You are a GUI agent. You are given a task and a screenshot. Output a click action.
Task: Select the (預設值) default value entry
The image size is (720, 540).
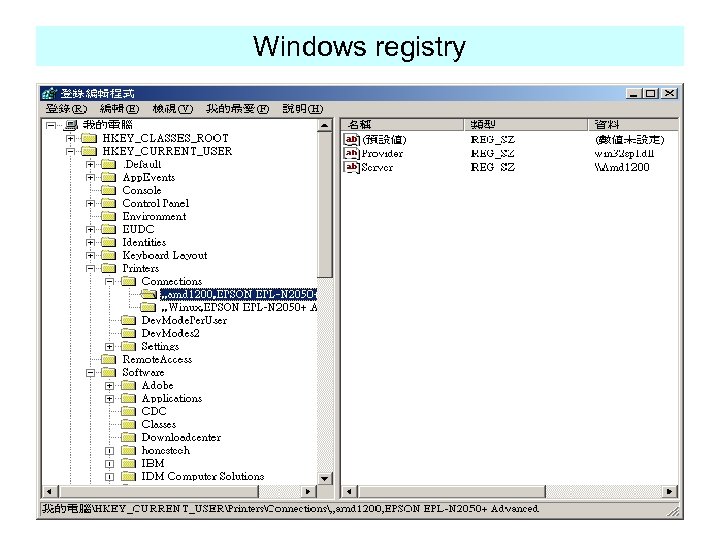(384, 140)
